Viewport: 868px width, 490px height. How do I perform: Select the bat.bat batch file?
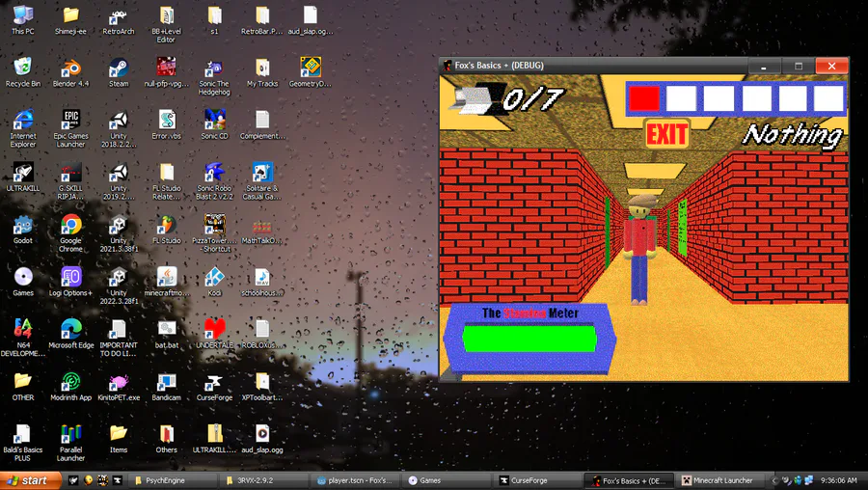tap(167, 334)
